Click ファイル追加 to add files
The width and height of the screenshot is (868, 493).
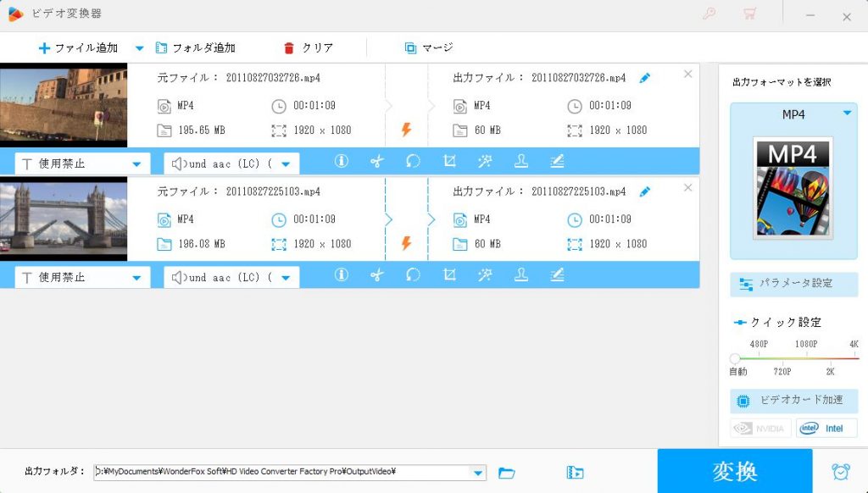tap(78, 48)
